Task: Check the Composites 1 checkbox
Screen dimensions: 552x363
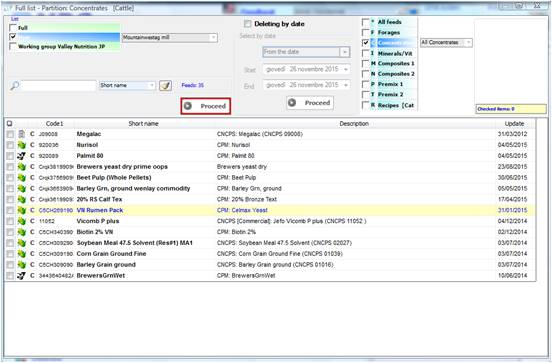Action: [x=366, y=63]
